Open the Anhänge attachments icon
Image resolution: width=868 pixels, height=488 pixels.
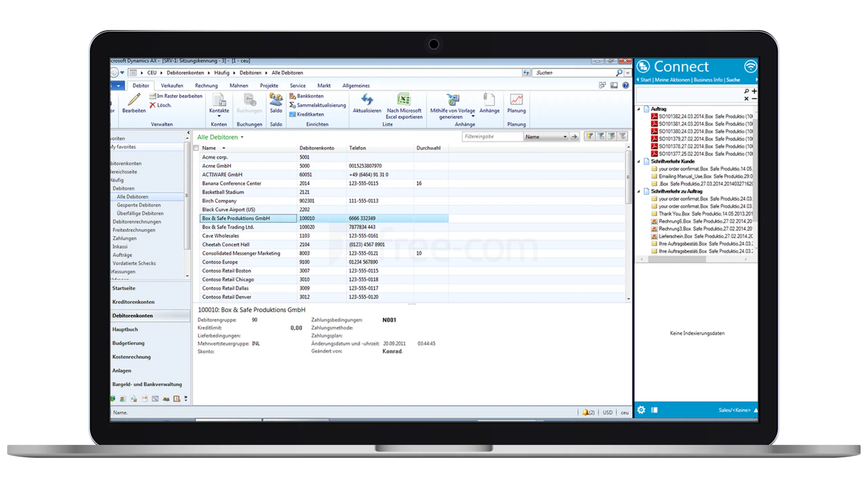click(489, 100)
